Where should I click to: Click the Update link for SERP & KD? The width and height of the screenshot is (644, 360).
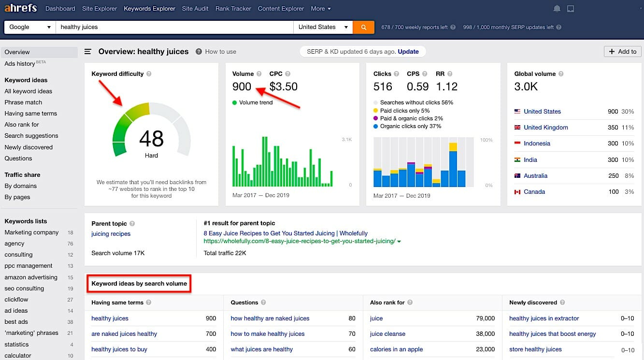pos(408,52)
